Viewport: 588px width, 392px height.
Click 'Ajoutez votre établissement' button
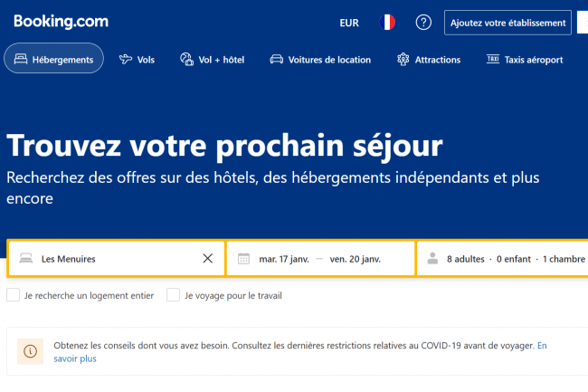click(507, 23)
